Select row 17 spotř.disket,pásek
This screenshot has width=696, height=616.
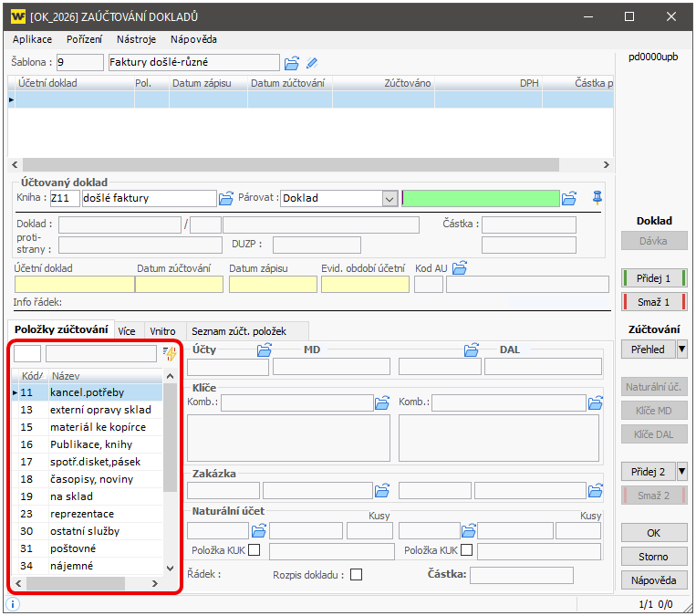[x=87, y=462]
